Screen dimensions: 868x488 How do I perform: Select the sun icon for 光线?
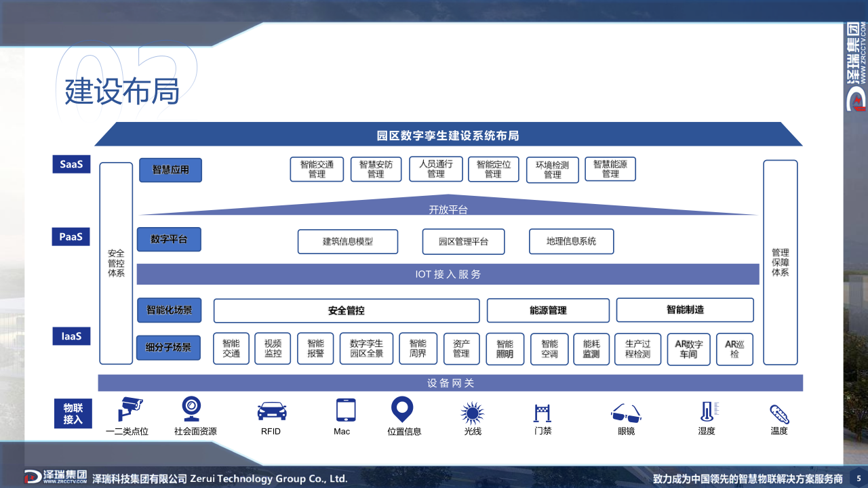click(472, 412)
